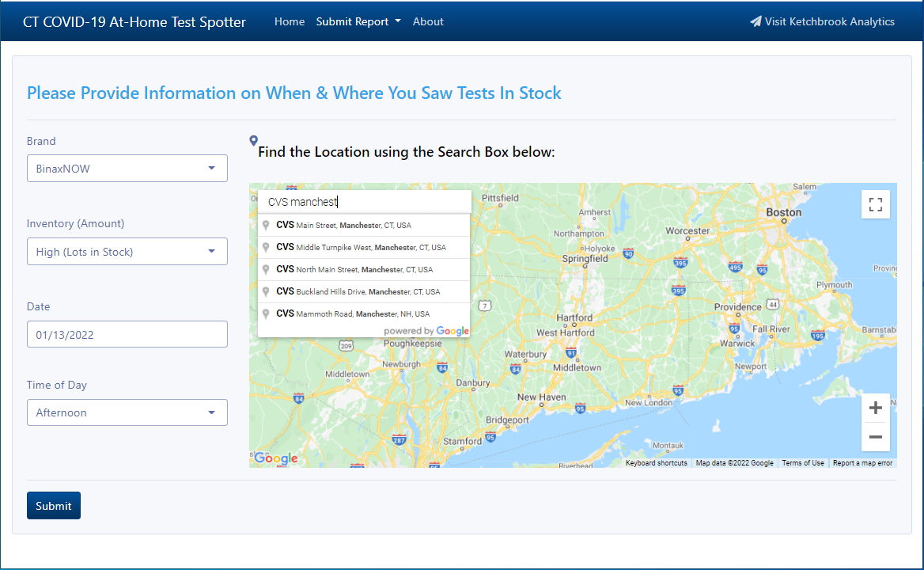The height and width of the screenshot is (570, 924).
Task: Zoom in the map with the plus icon
Action: tap(875, 408)
